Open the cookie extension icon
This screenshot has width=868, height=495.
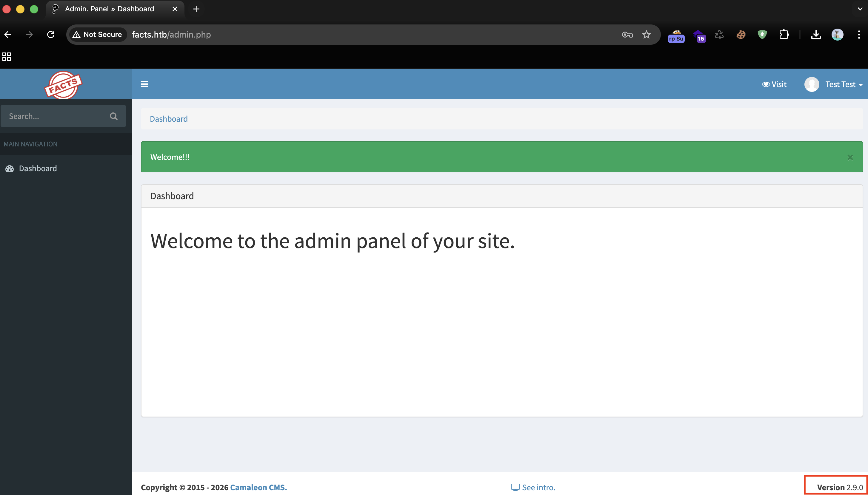coord(741,34)
